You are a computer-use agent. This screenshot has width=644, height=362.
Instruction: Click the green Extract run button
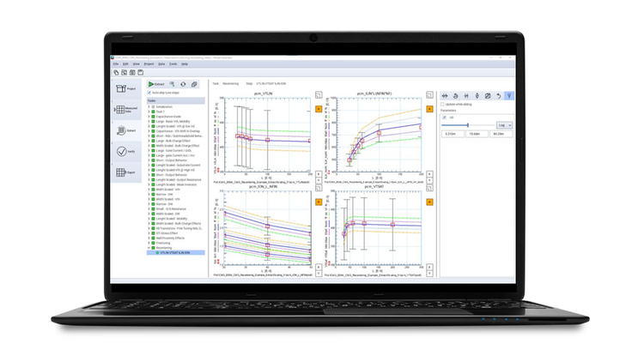point(156,84)
